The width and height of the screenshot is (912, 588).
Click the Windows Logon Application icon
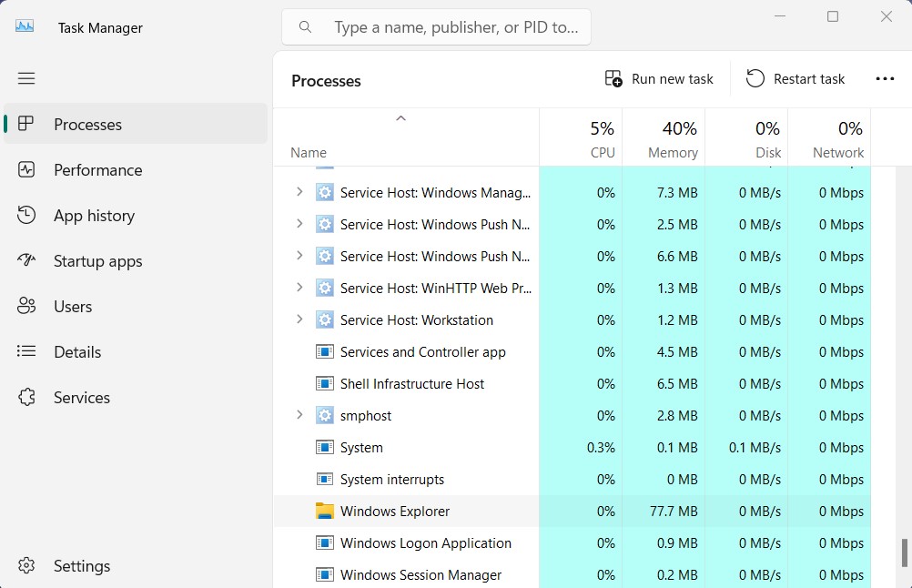pos(325,542)
